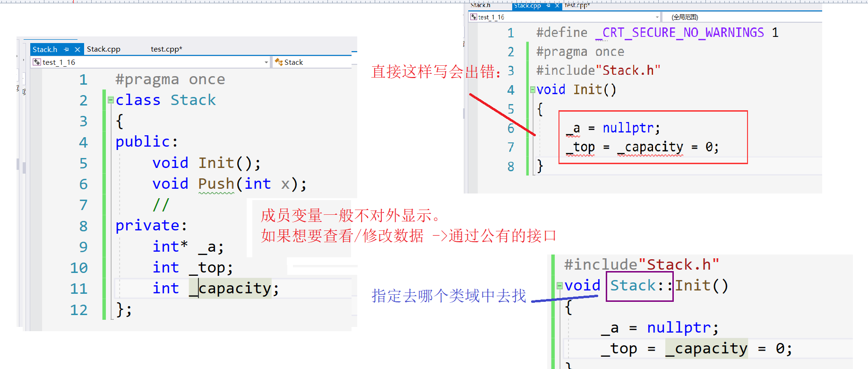Close the active Stack.h tab
The height and width of the screenshot is (369, 868).
point(77,49)
